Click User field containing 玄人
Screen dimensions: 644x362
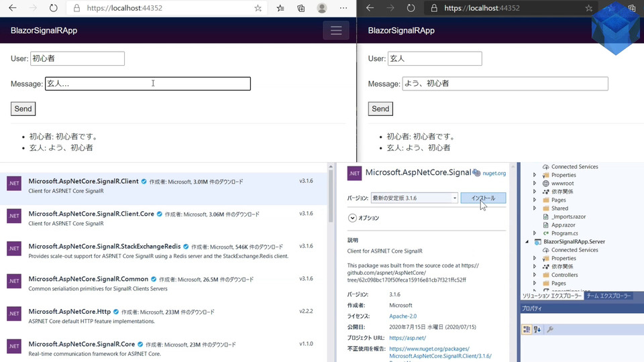point(435,58)
